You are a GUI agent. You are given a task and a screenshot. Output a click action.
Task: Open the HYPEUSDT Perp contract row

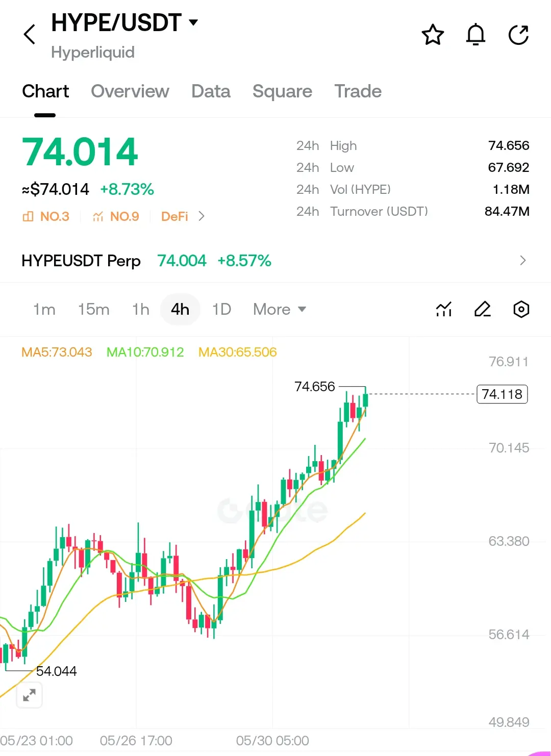pyautogui.click(x=275, y=261)
